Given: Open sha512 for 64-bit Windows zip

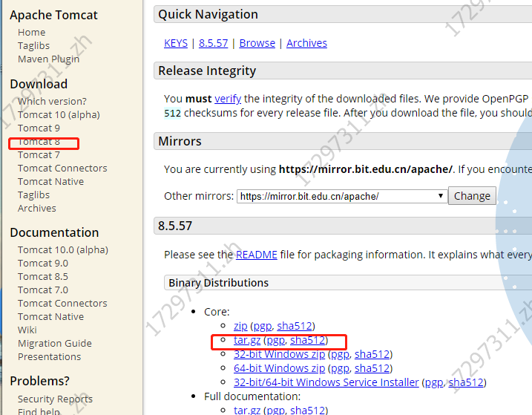Looking at the screenshot, I should click(372, 368).
